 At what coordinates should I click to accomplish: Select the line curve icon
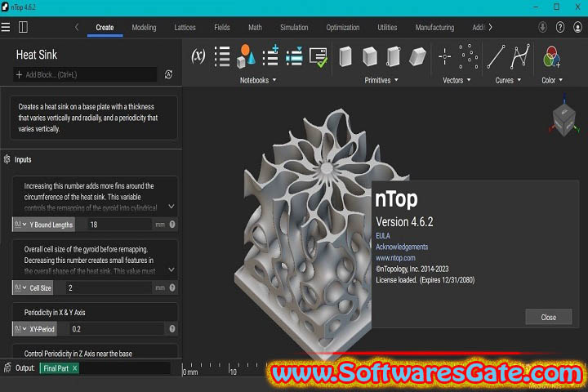tap(496, 56)
